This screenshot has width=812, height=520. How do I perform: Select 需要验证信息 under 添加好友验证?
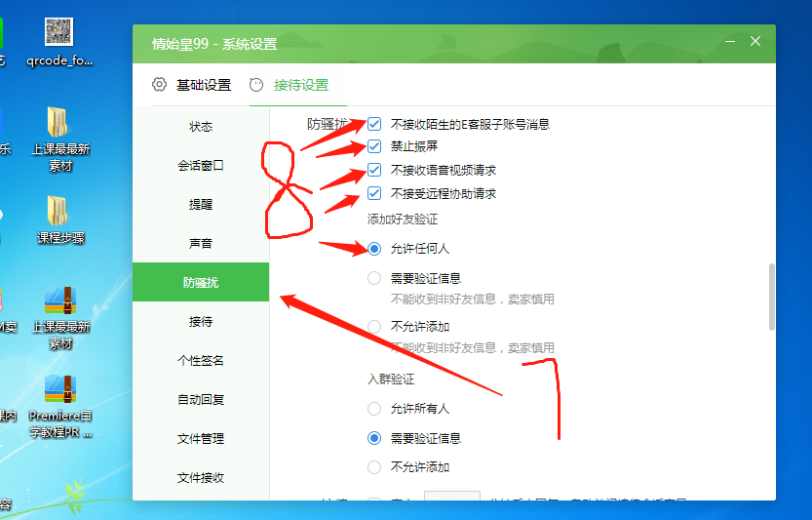pos(374,278)
